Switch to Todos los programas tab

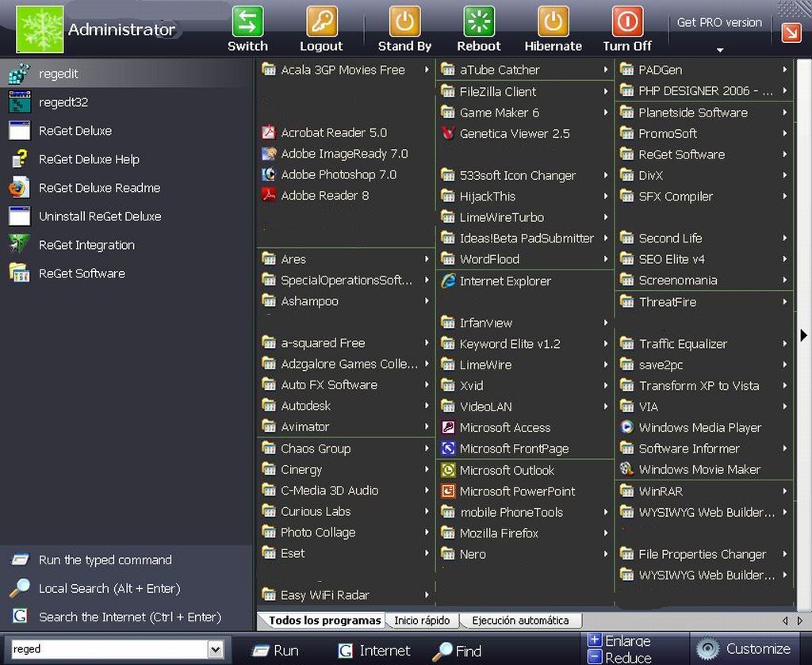[324, 621]
